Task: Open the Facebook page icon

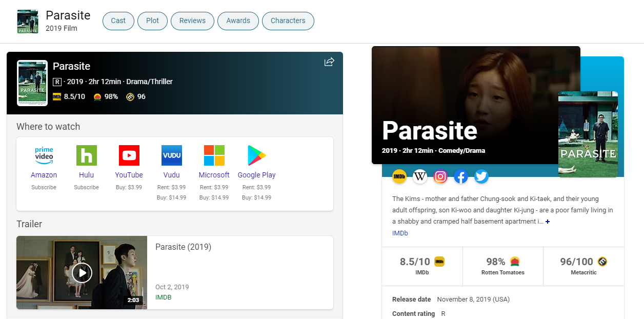Action: (x=461, y=176)
